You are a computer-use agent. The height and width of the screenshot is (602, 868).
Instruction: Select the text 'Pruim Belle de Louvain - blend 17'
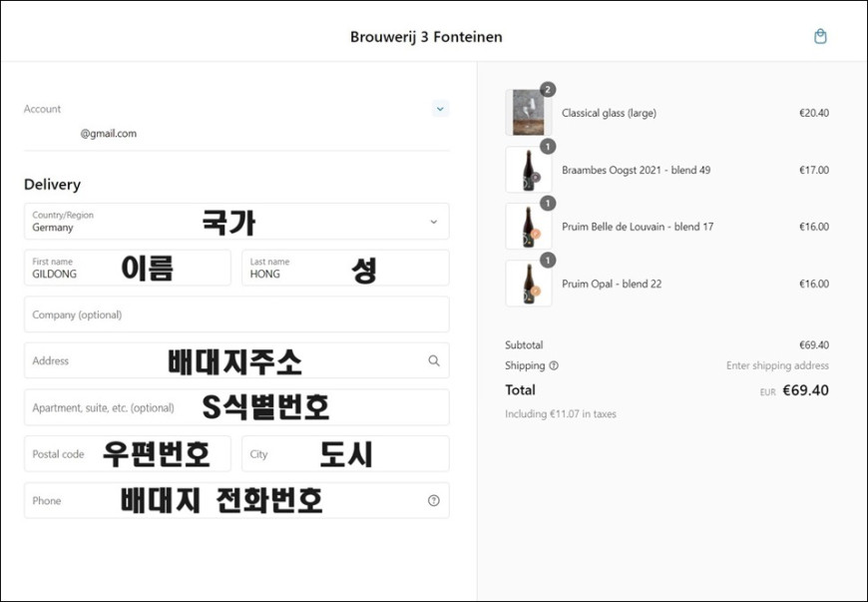point(638,227)
